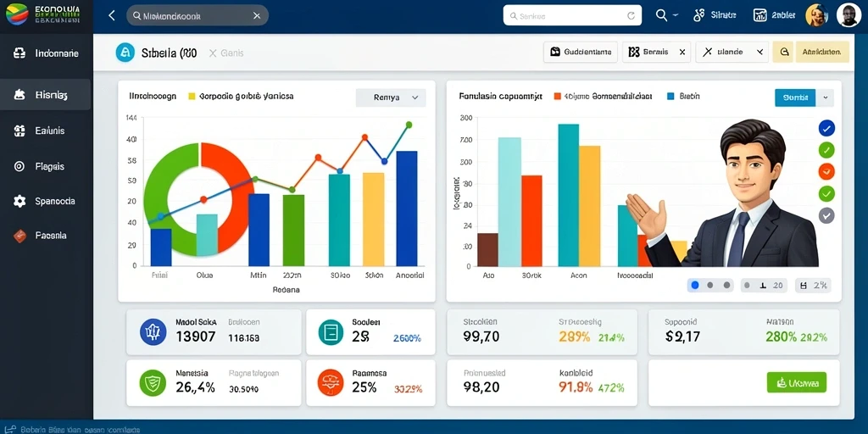Screen dimensions: 868x434
Task: Click the refresh icon in the white search box
Action: (631, 16)
